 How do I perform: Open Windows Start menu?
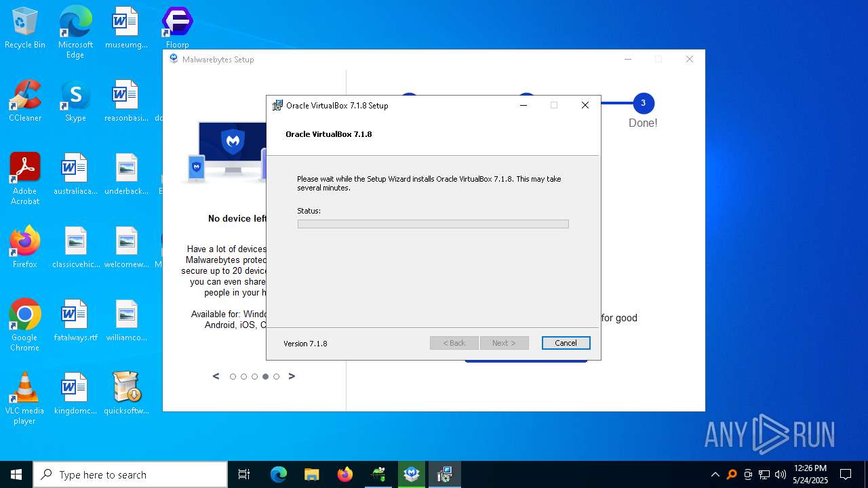coord(16,474)
